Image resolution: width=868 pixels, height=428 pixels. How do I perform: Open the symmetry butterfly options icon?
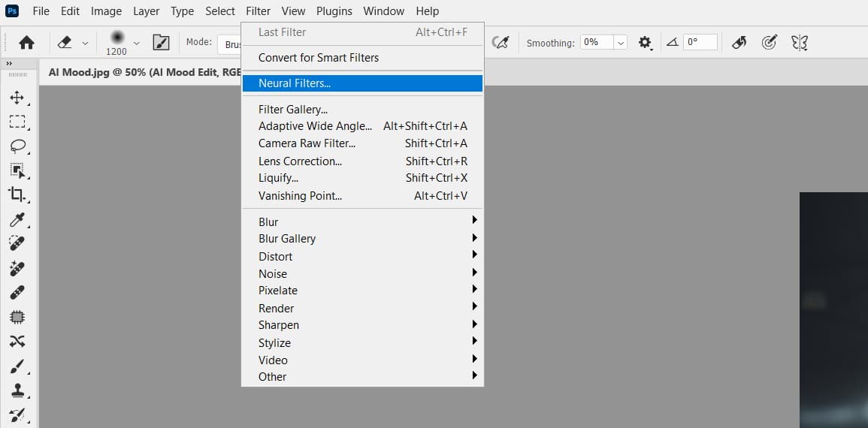[x=800, y=43]
